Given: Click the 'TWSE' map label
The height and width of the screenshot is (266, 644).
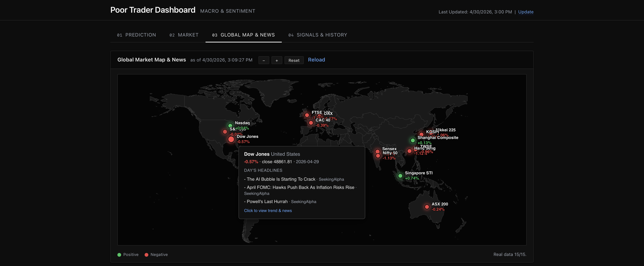Looking at the screenshot, I should click(x=426, y=146).
